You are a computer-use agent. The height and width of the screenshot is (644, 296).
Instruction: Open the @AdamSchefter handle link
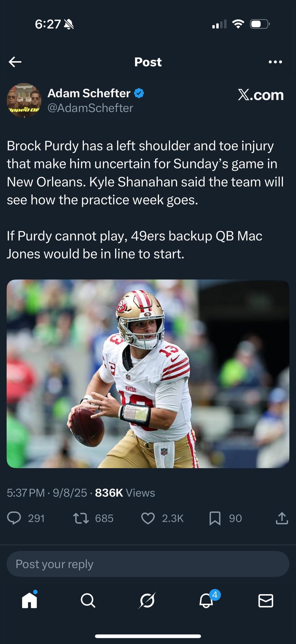(90, 108)
